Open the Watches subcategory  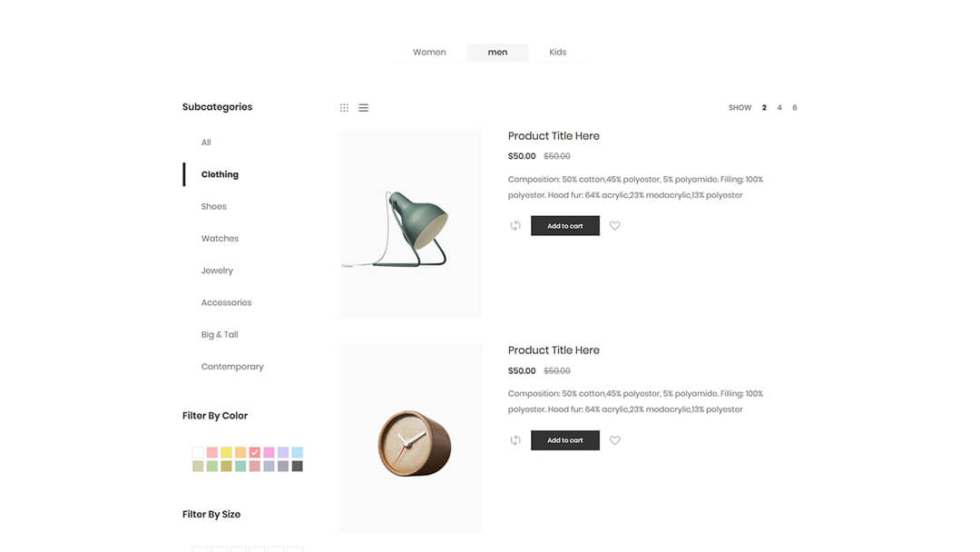(220, 238)
